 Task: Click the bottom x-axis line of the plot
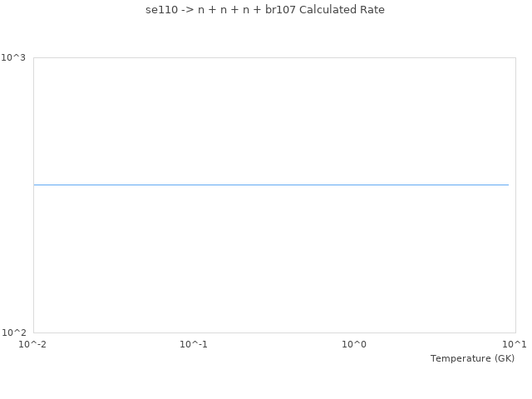click(274, 332)
